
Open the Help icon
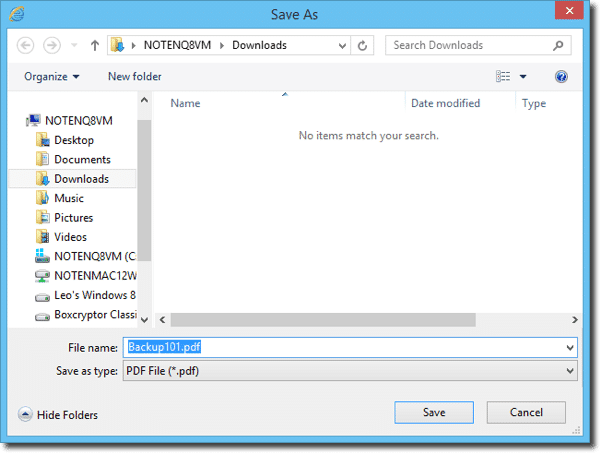coord(561,77)
